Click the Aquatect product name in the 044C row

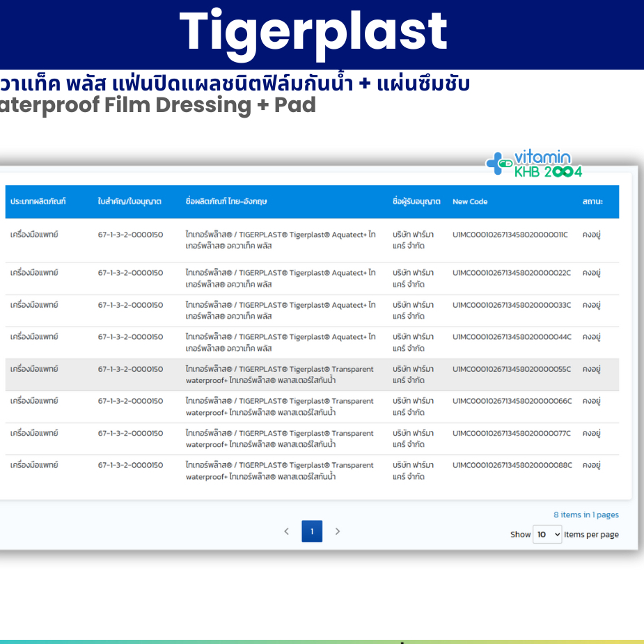(x=281, y=342)
